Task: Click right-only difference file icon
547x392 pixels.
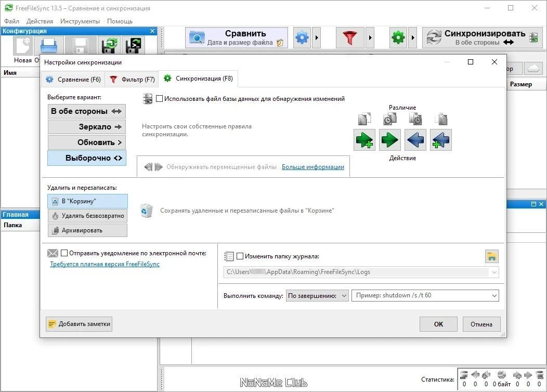Action: click(441, 119)
